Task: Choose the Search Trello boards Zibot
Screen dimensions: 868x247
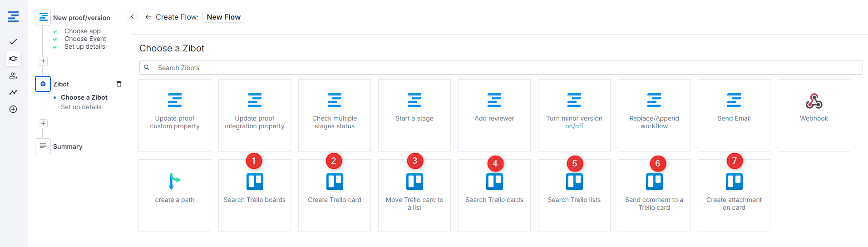Action: click(x=255, y=195)
